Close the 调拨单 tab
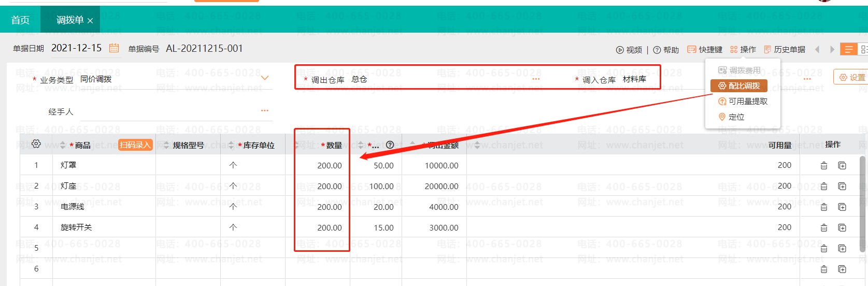 [90, 21]
